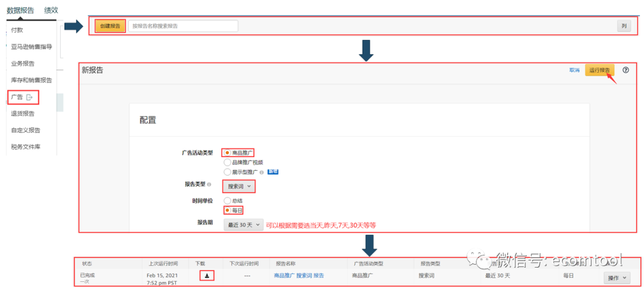Open 库存和销售报告 menu item
644x289 pixels.
pos(32,80)
